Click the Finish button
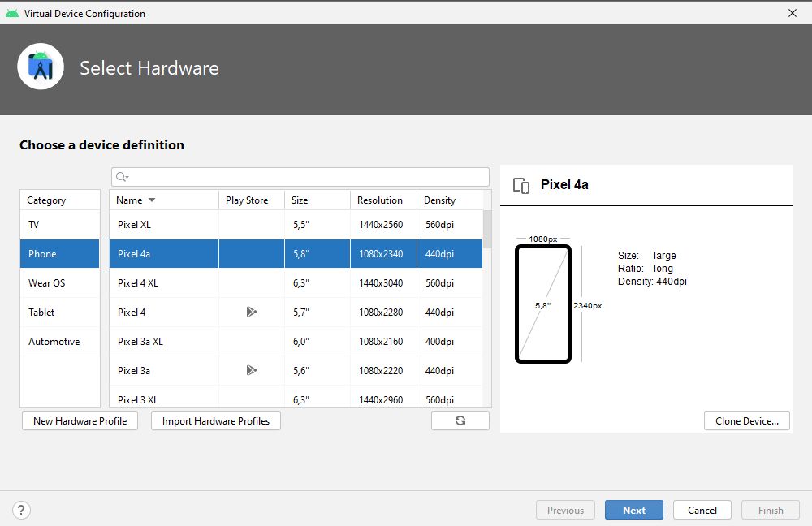 771,510
